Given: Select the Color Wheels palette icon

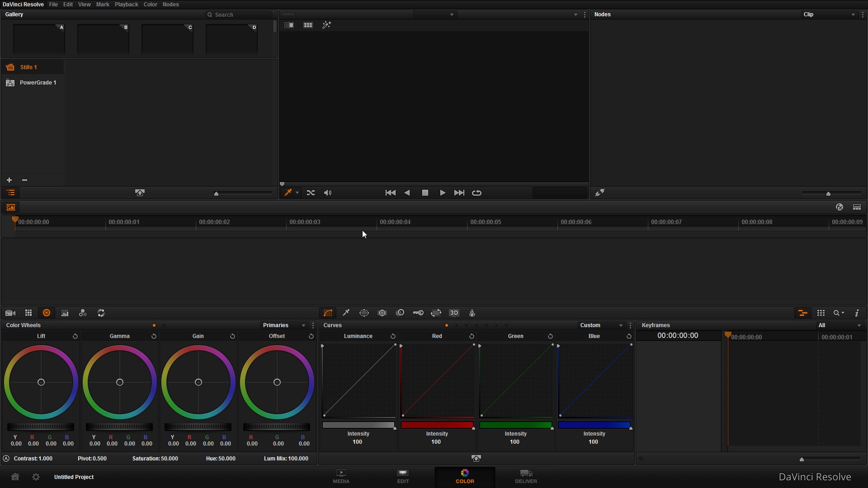Looking at the screenshot, I should [46, 313].
